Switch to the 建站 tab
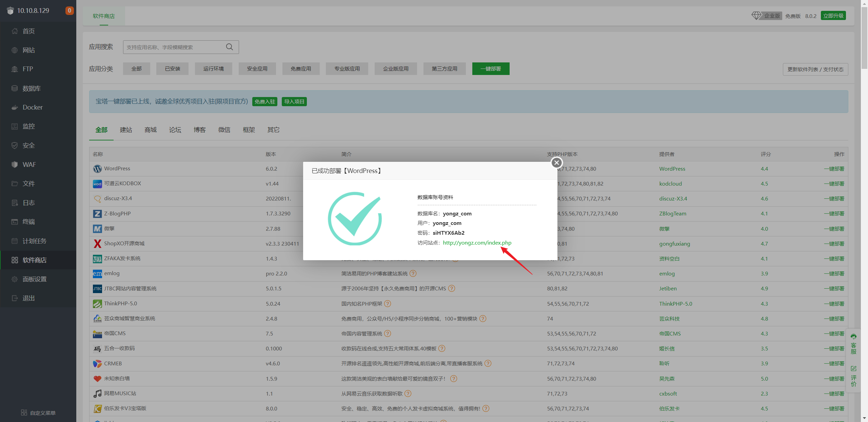868x422 pixels. click(x=126, y=130)
